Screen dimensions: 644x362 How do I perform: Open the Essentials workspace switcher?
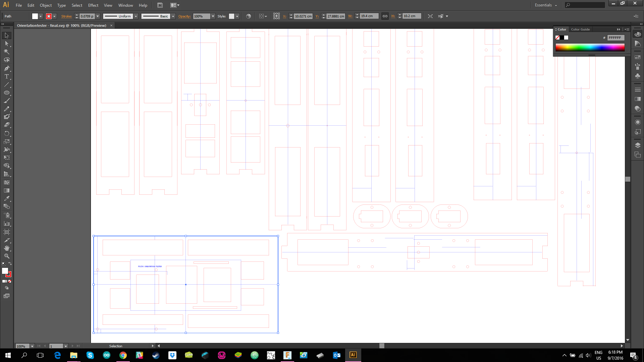click(x=546, y=5)
